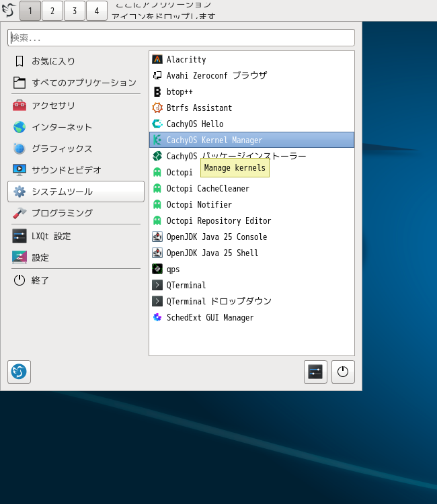437x504 pixels.
Task: Switch to desktop 1
Action: [30, 11]
